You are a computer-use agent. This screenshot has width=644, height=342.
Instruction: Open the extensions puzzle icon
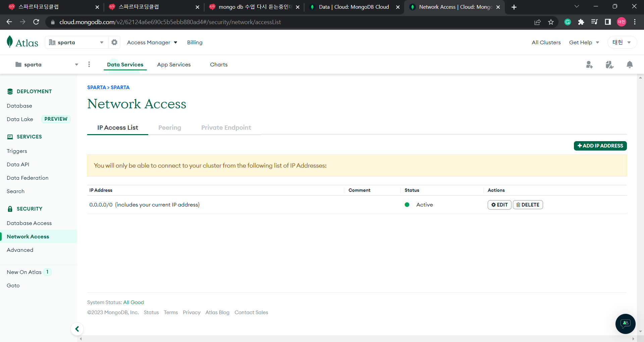pyautogui.click(x=581, y=22)
